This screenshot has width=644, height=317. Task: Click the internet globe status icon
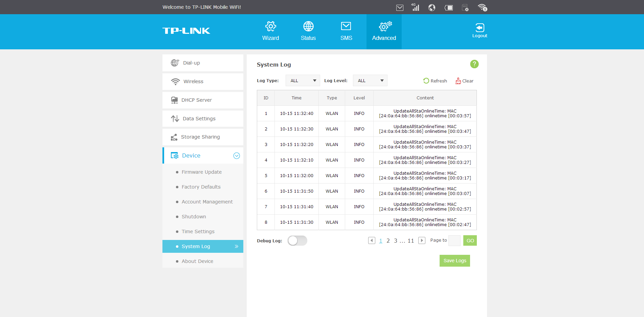coord(432,7)
